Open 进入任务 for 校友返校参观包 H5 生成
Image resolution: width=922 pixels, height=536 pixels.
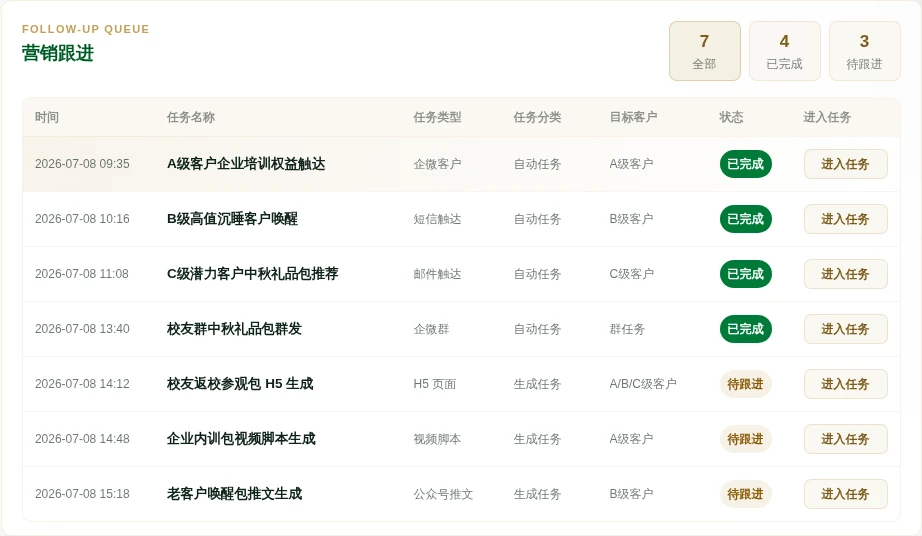845,384
